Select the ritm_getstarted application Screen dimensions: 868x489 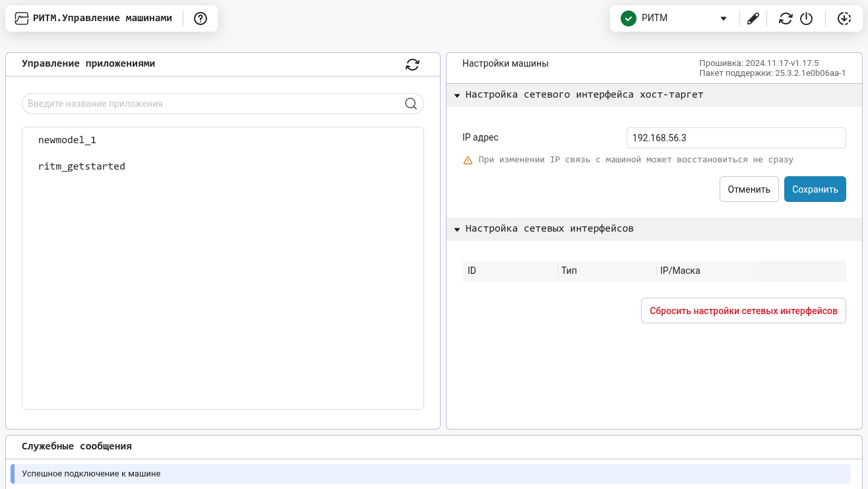[82, 166]
